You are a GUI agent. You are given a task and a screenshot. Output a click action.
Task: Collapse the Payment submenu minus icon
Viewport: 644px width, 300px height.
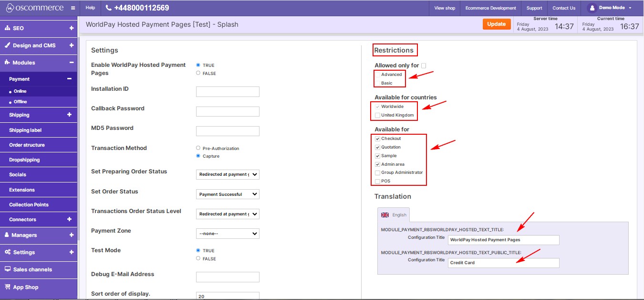click(x=69, y=79)
